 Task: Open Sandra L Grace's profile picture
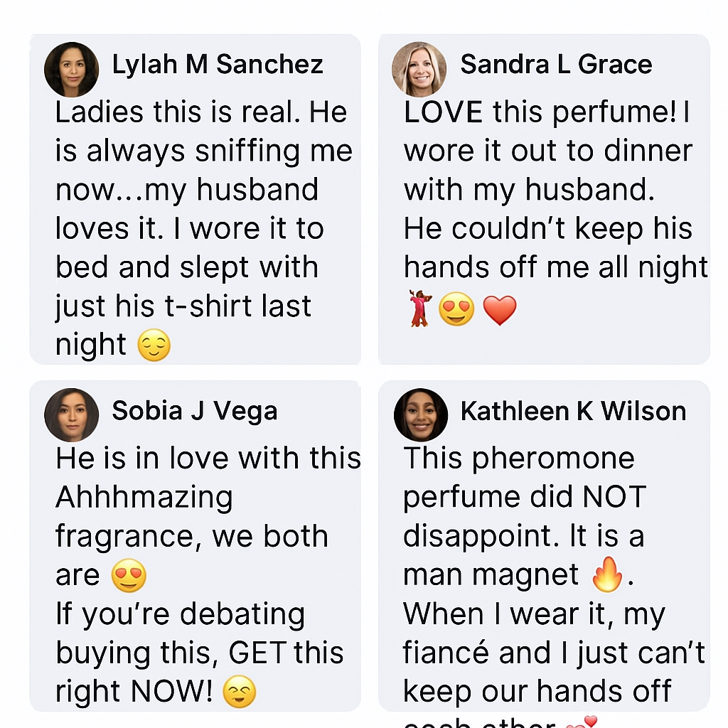(x=419, y=69)
